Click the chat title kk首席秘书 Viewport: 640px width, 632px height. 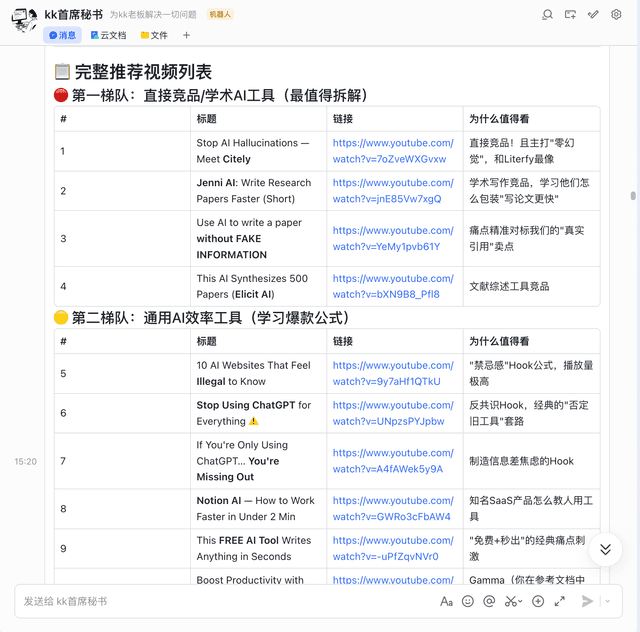[x=73, y=15]
